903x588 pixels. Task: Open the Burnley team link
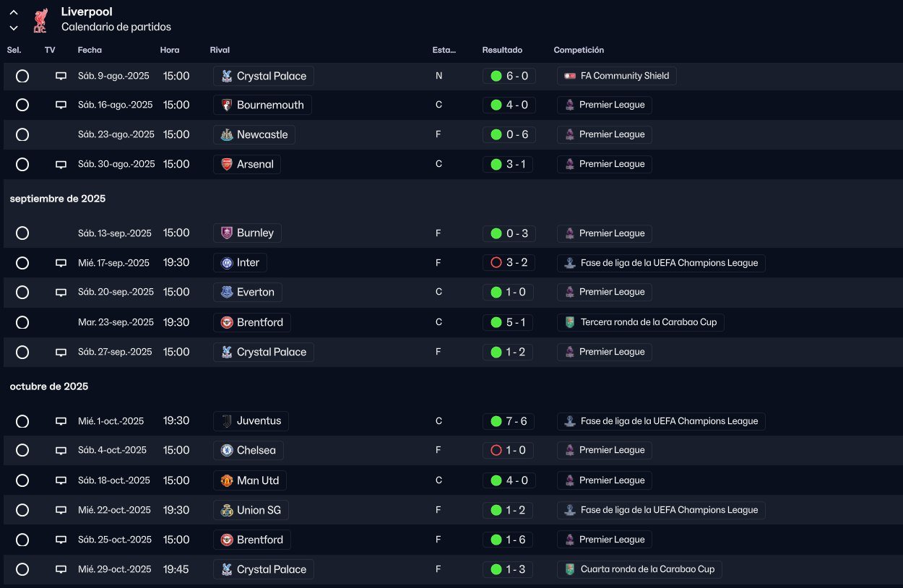point(255,233)
